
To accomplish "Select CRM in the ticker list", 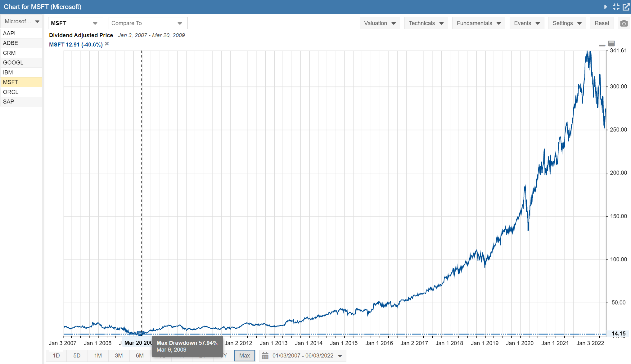I will click(x=21, y=53).
